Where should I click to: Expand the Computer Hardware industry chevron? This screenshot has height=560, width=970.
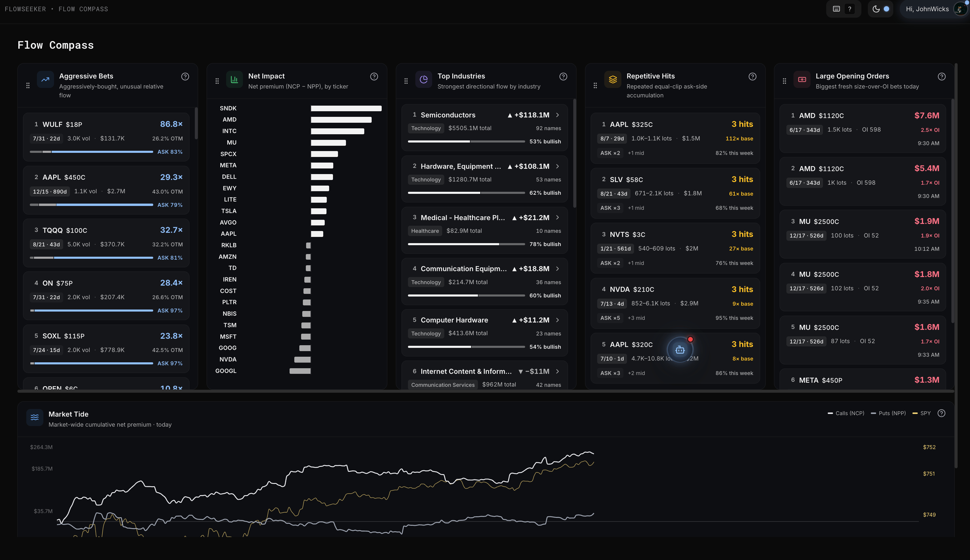click(558, 320)
